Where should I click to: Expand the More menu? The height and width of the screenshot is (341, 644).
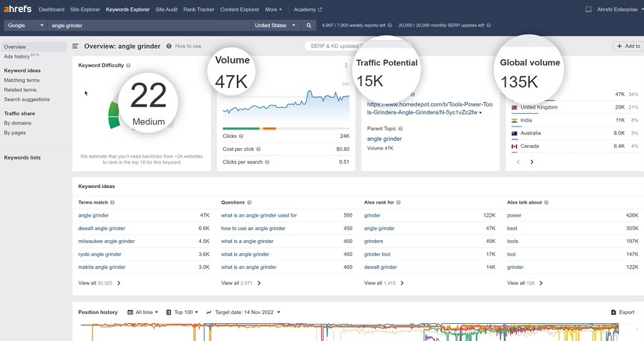pyautogui.click(x=273, y=9)
